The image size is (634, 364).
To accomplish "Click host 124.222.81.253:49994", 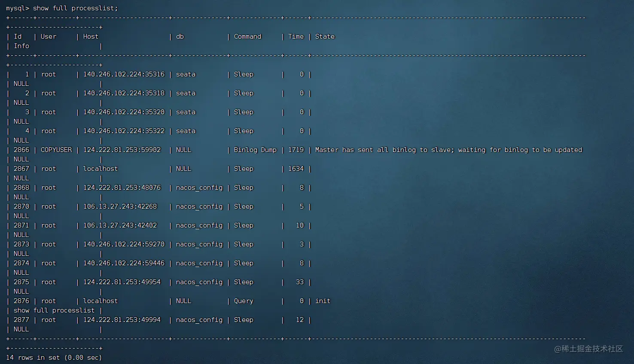I will [x=122, y=320].
